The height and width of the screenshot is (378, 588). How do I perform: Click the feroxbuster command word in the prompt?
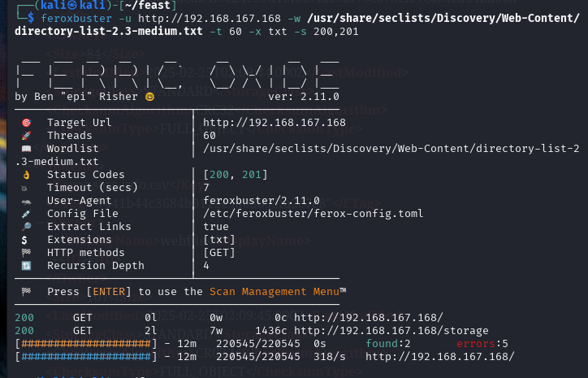pyautogui.click(x=76, y=19)
